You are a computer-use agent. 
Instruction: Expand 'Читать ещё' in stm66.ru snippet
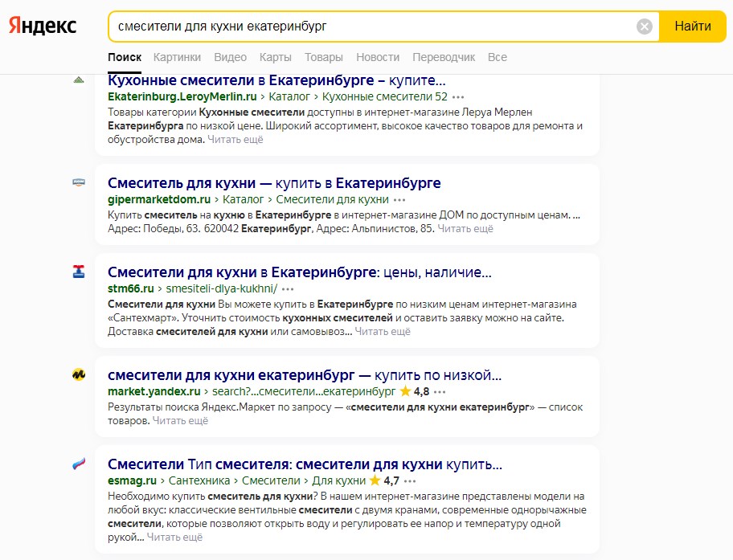(x=383, y=331)
